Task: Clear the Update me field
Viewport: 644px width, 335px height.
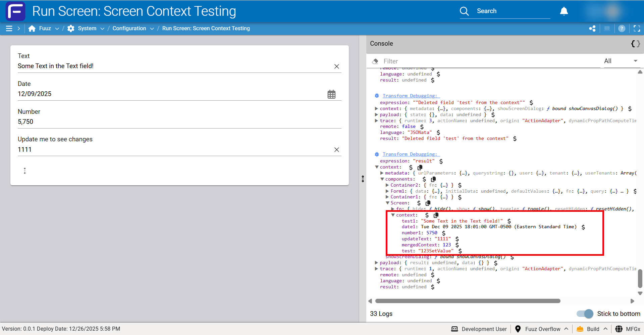Action: [337, 150]
